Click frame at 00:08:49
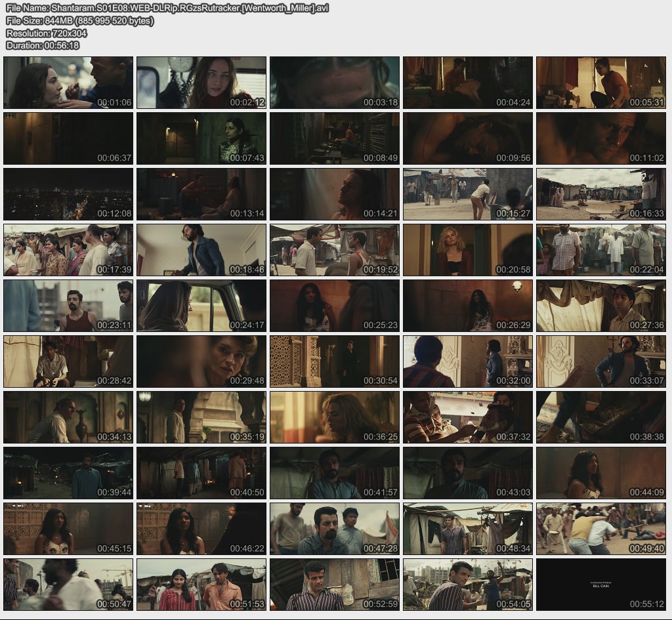Image resolution: width=672 pixels, height=620 pixels. point(335,138)
